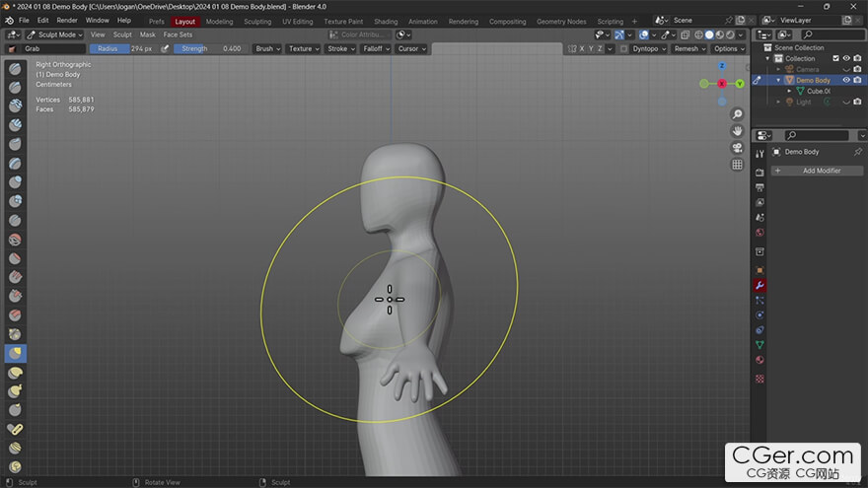Open the Falloff dropdown
Screen dimensions: 868x488
pos(376,48)
